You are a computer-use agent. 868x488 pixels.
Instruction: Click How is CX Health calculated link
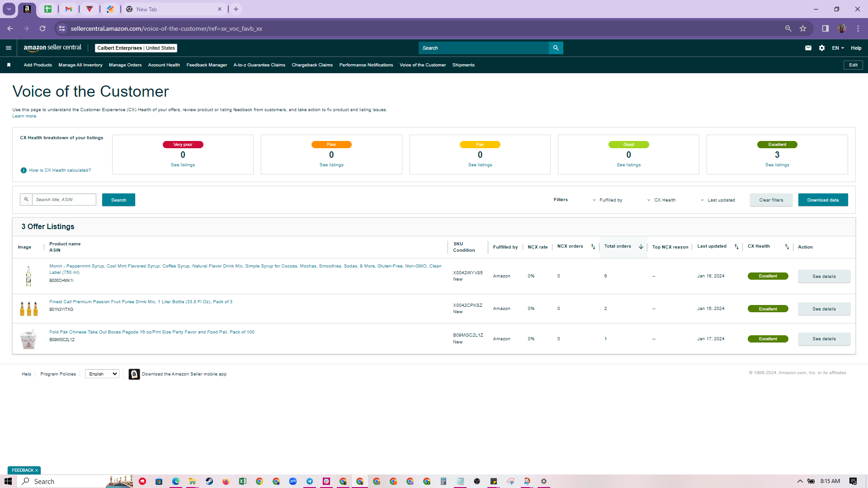click(x=60, y=170)
